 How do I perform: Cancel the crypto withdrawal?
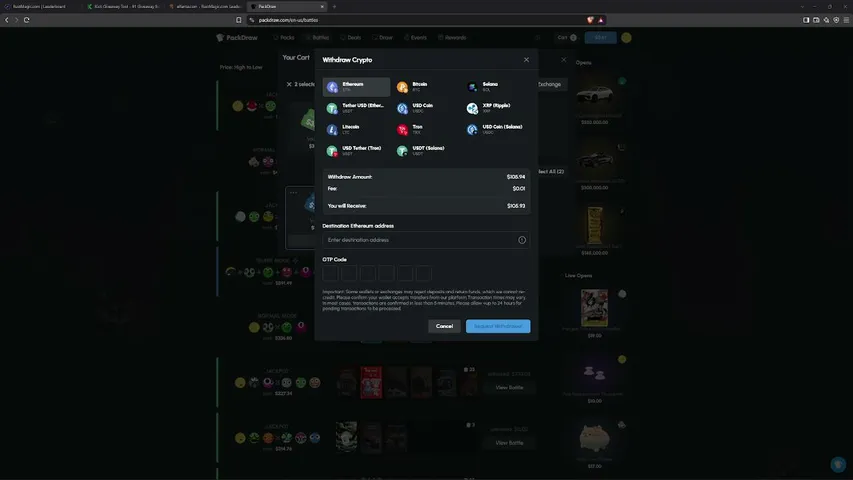(x=444, y=326)
